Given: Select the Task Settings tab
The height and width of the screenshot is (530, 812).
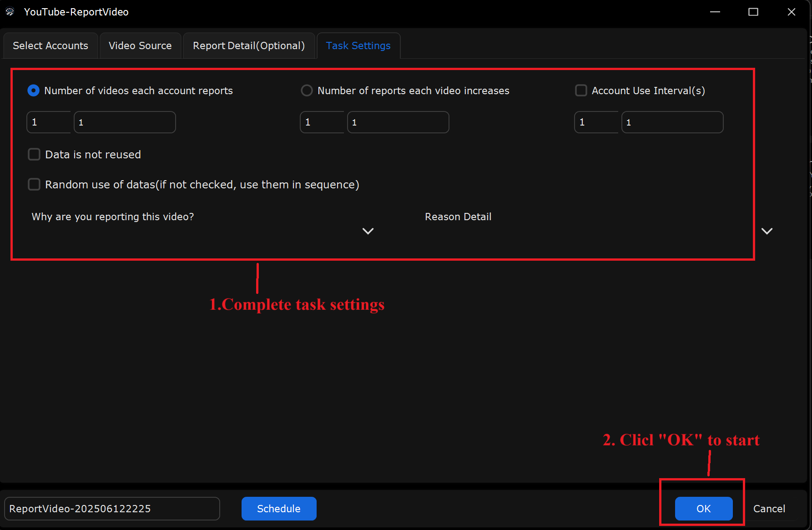Looking at the screenshot, I should (358, 45).
